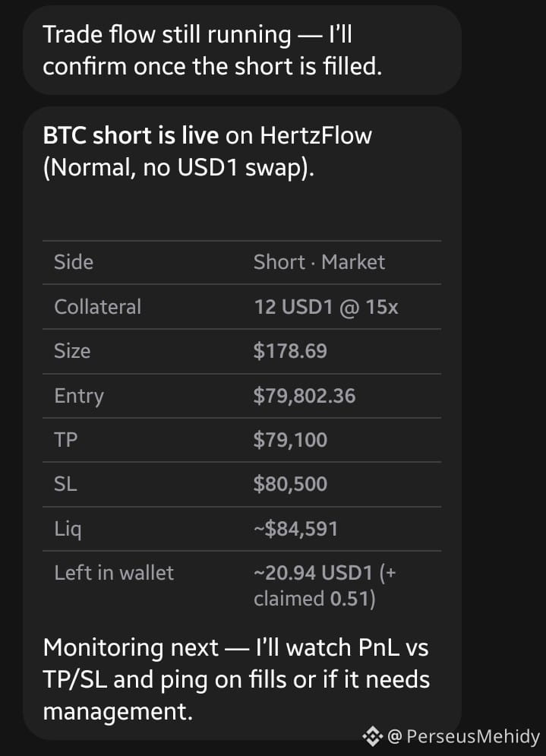This screenshot has height=756, width=546.
Task: Select the take-profit value $79,100
Action: [290, 440]
